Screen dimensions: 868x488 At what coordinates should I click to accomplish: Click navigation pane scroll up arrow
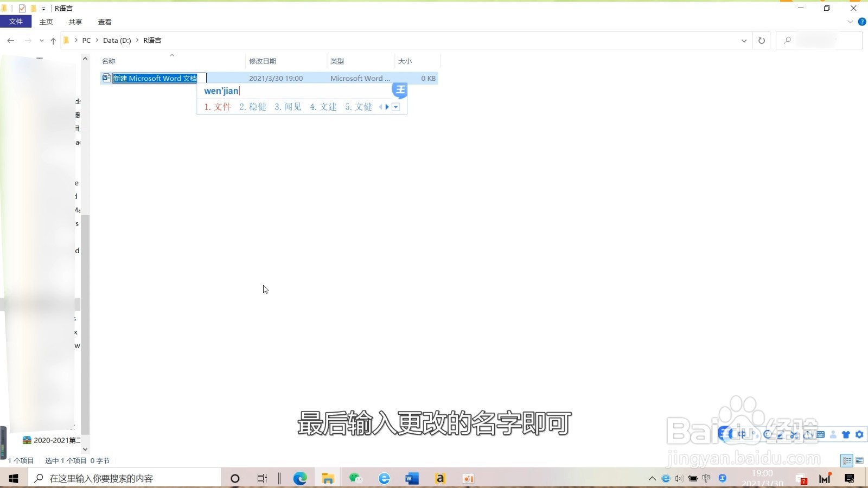coord(85,59)
